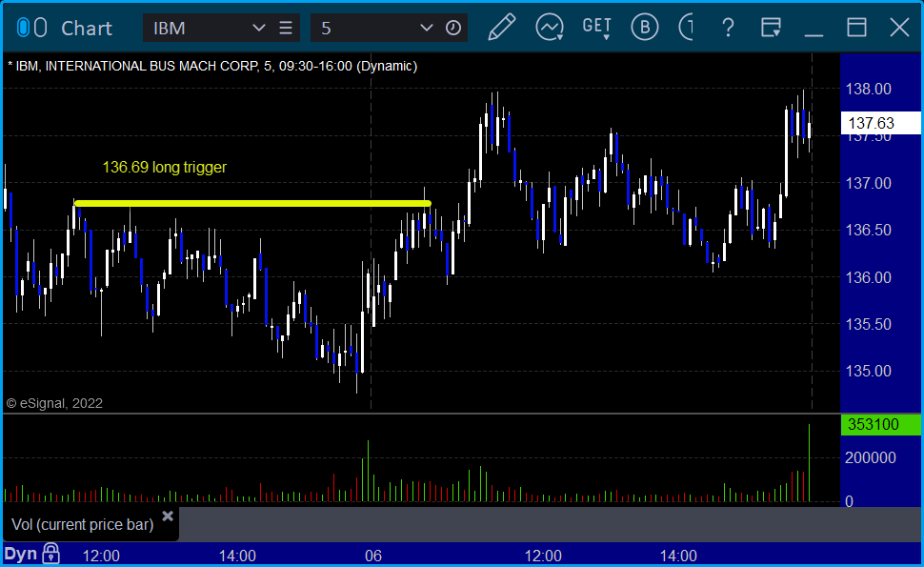Image resolution: width=924 pixels, height=567 pixels.
Task: Select the yellow long trigger line
Action: coord(252,203)
